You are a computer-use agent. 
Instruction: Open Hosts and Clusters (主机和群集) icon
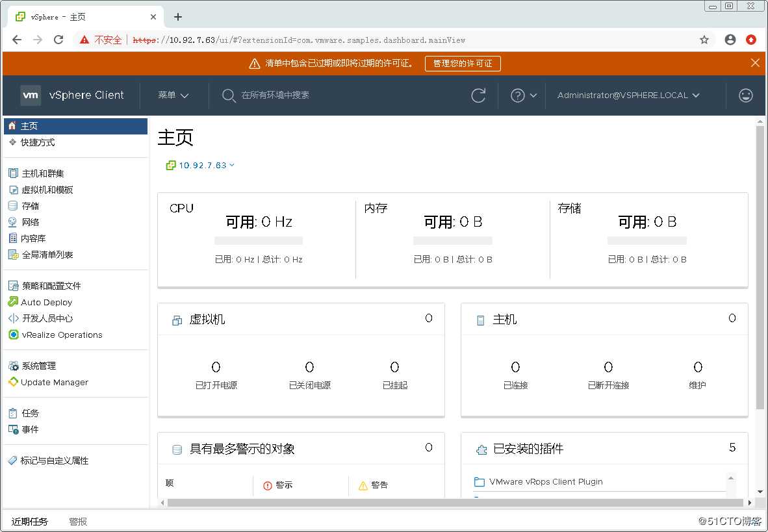(13, 173)
